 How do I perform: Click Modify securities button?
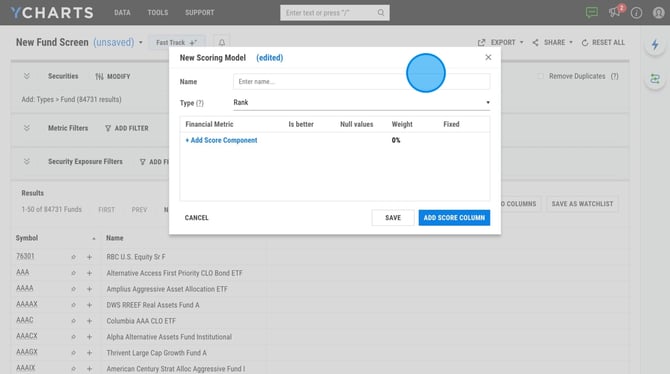coord(113,77)
